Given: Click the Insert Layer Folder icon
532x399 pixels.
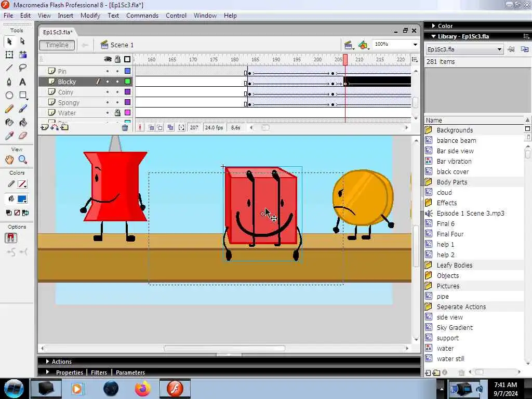Looking at the screenshot, I should [x=64, y=128].
